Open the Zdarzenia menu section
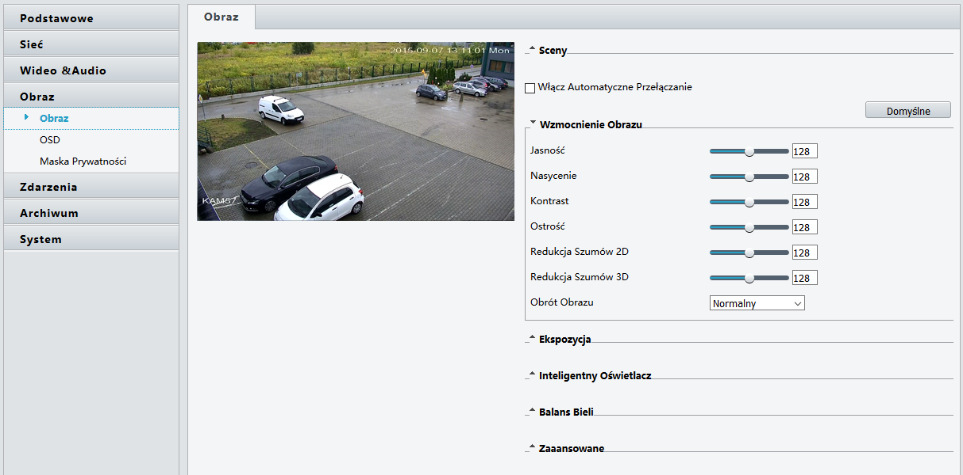 pos(91,187)
